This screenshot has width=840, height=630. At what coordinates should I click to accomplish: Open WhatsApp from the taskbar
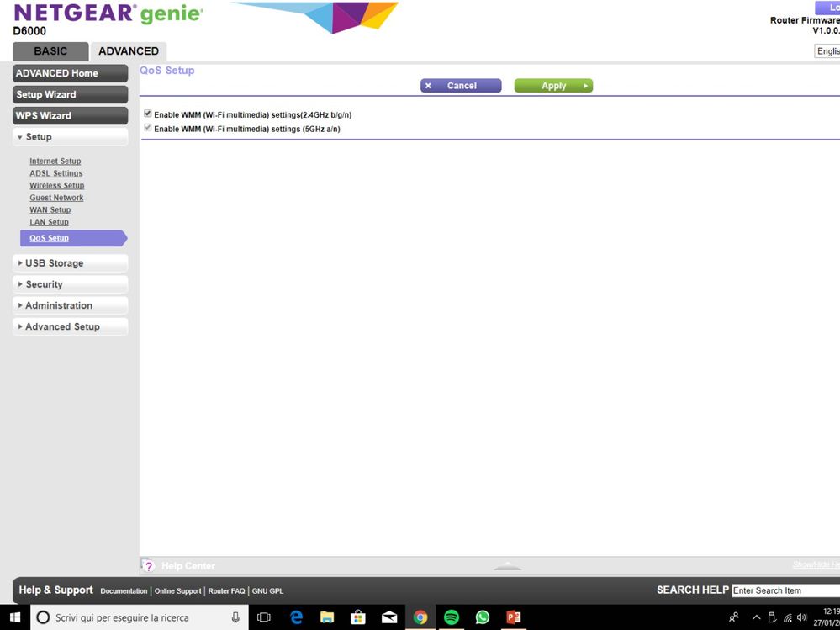click(483, 617)
